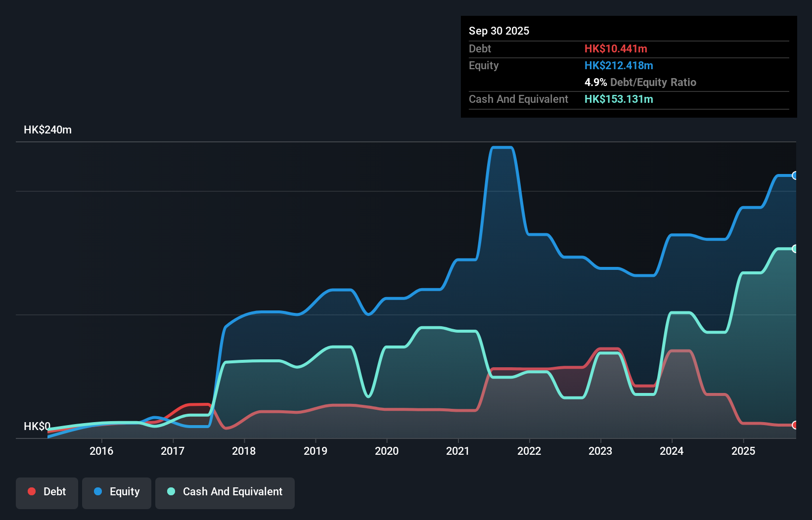Click the blue Equity legend dot icon

point(98,491)
